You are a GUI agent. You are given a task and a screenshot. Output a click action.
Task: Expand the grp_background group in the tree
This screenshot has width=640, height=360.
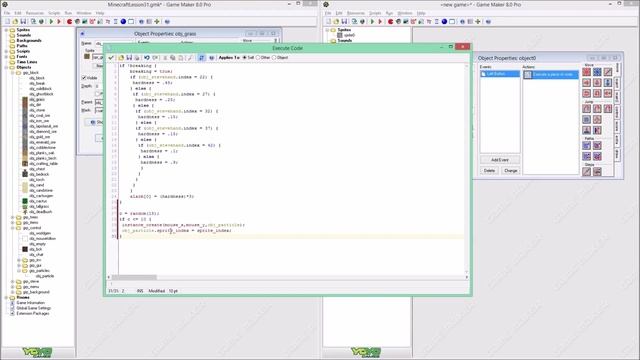pos(13,292)
